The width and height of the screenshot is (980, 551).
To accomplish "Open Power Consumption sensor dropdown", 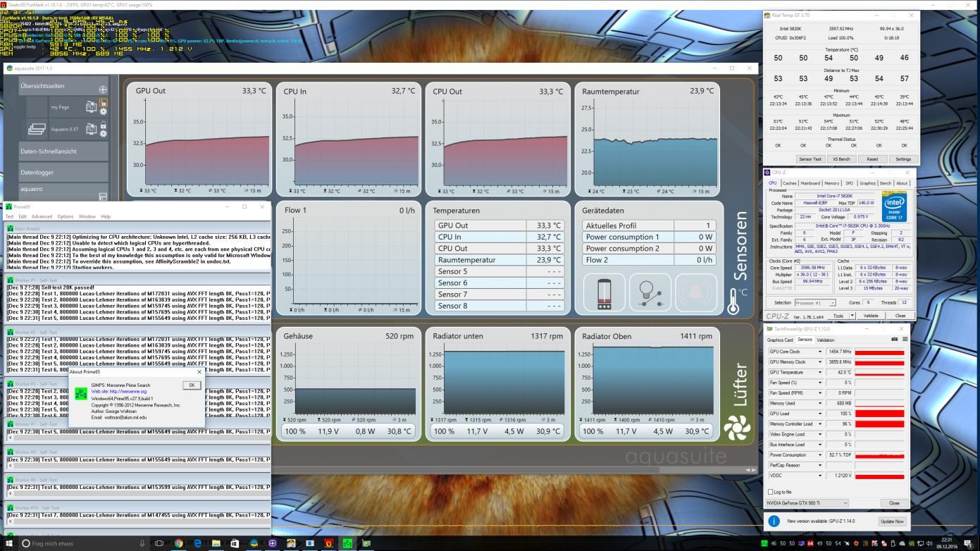I will click(x=819, y=455).
